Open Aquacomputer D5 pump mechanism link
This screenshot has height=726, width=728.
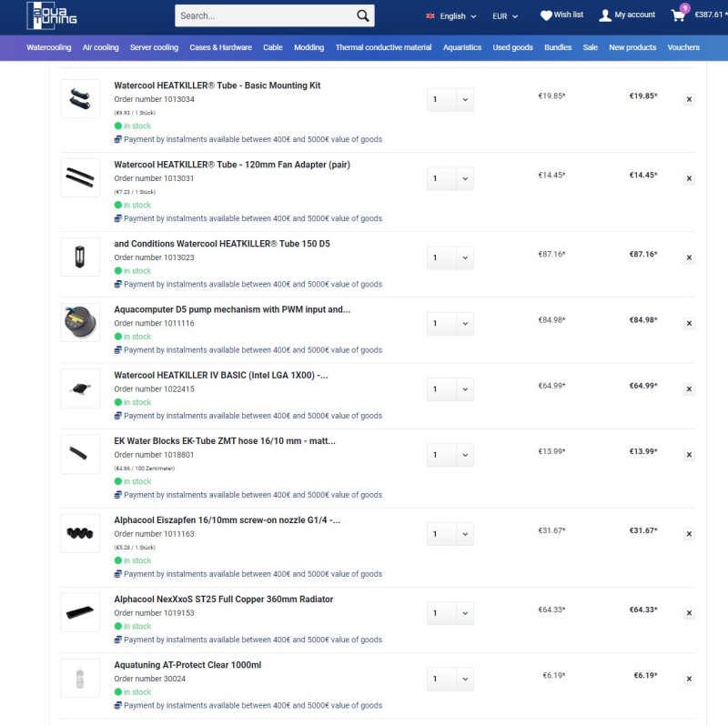[232, 309]
